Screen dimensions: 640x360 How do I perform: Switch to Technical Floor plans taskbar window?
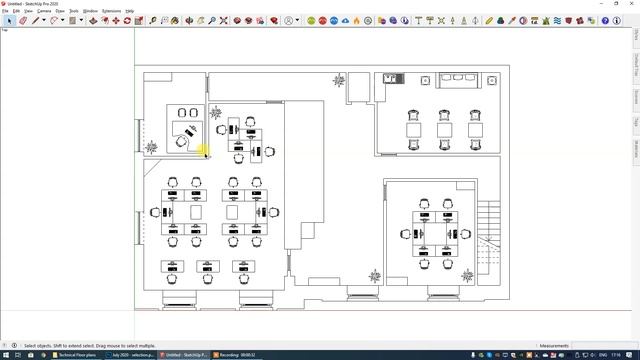tap(75, 355)
